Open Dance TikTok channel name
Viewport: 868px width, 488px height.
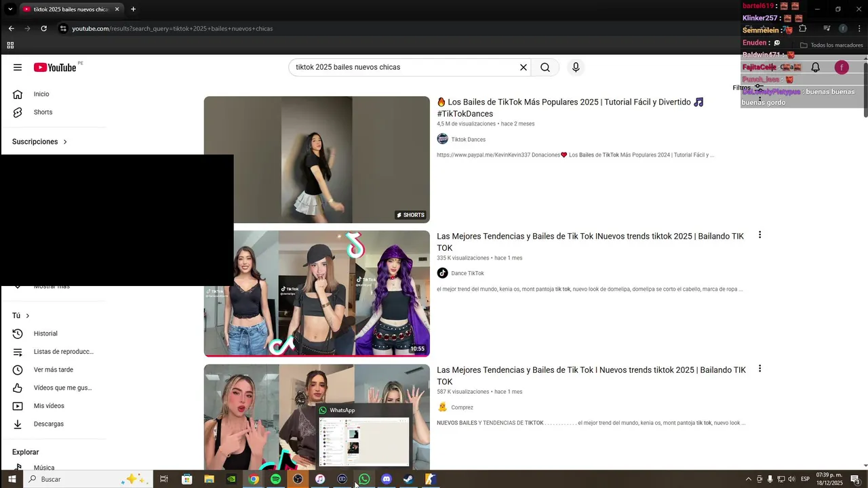[x=468, y=274]
